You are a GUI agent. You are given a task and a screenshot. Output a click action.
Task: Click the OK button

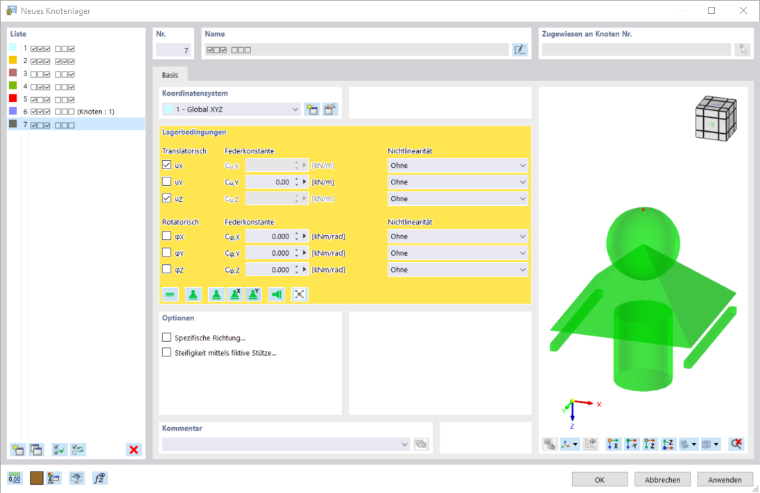click(x=600, y=479)
